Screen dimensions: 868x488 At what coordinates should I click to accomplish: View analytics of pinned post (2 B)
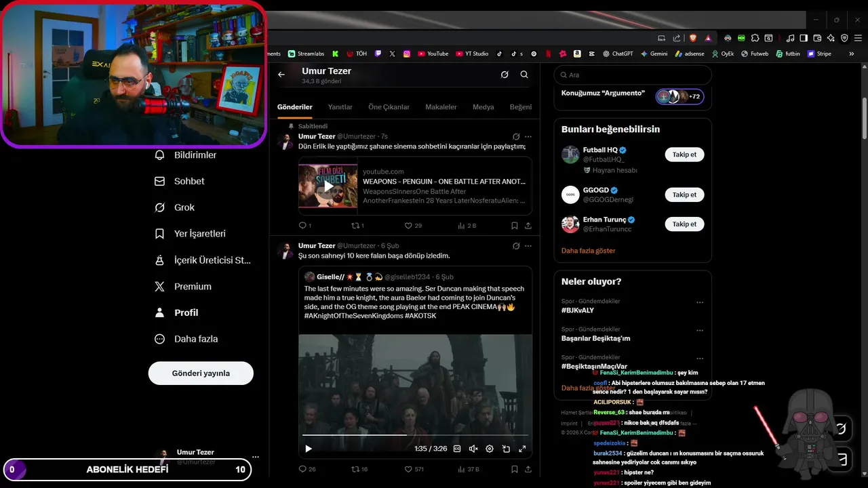pos(467,226)
